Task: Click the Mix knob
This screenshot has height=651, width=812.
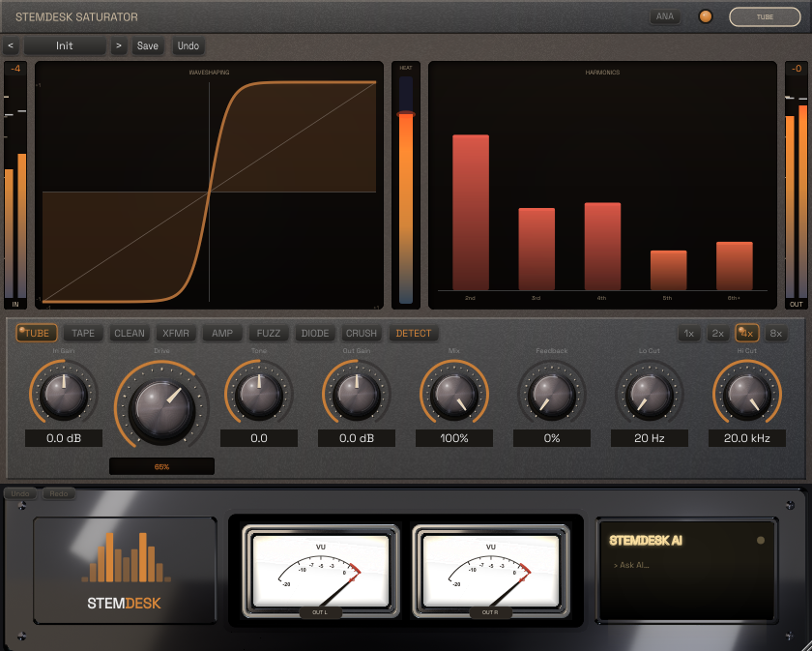Action: (x=454, y=395)
